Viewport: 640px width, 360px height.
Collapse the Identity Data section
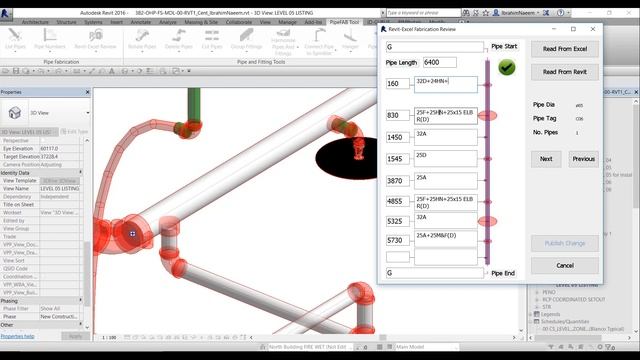80,172
